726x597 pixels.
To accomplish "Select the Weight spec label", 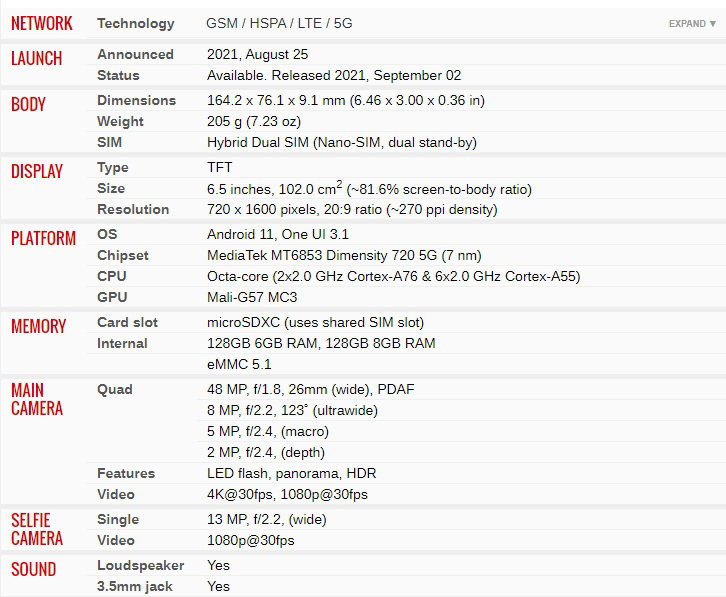I will coord(120,121).
